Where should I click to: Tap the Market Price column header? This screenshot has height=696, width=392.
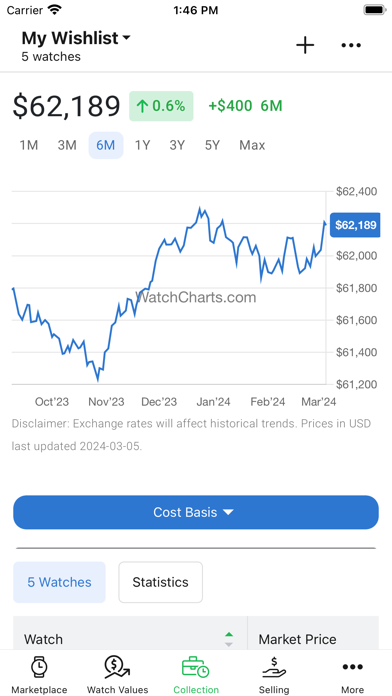point(297,639)
